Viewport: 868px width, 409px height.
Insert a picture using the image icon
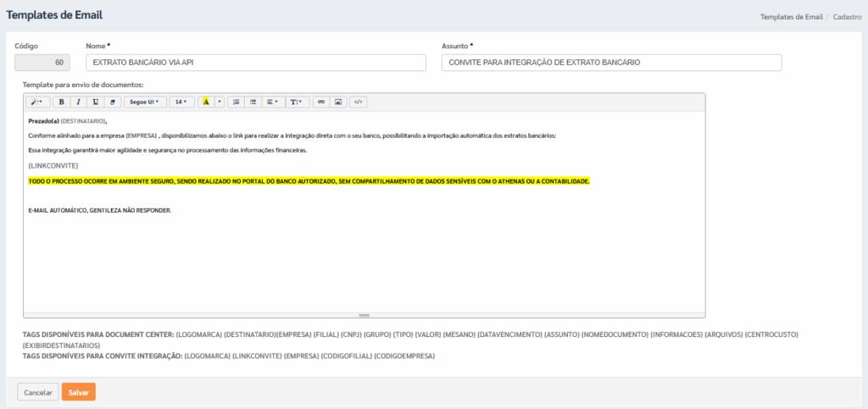[337, 102]
